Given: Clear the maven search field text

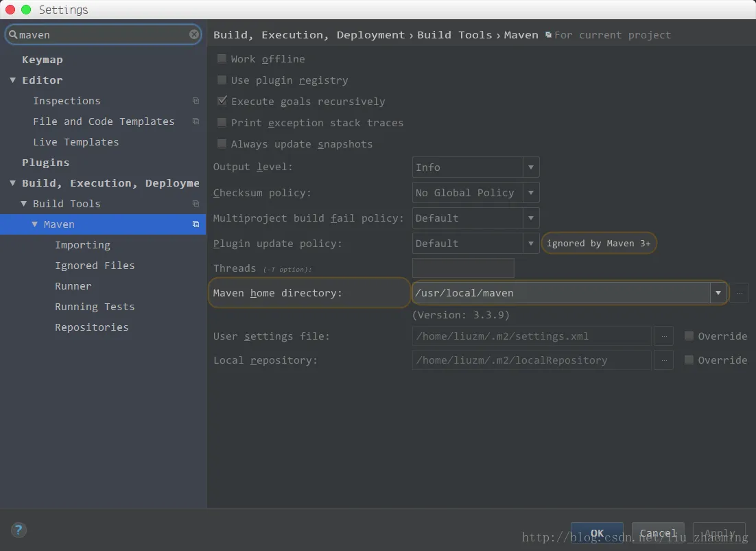Looking at the screenshot, I should pyautogui.click(x=194, y=34).
